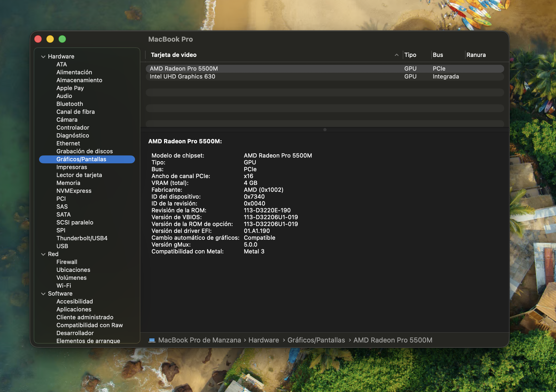The image size is (556, 392).
Task: Select Wi-Fi under Red section
Action: [x=64, y=286]
